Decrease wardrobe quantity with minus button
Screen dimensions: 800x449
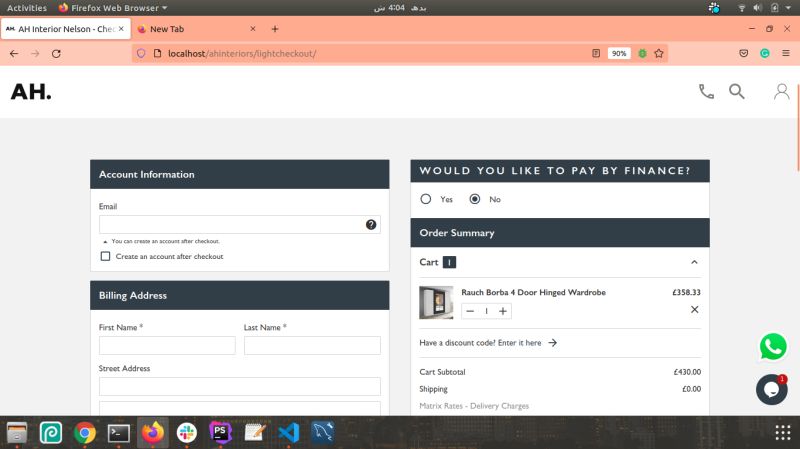click(x=470, y=311)
